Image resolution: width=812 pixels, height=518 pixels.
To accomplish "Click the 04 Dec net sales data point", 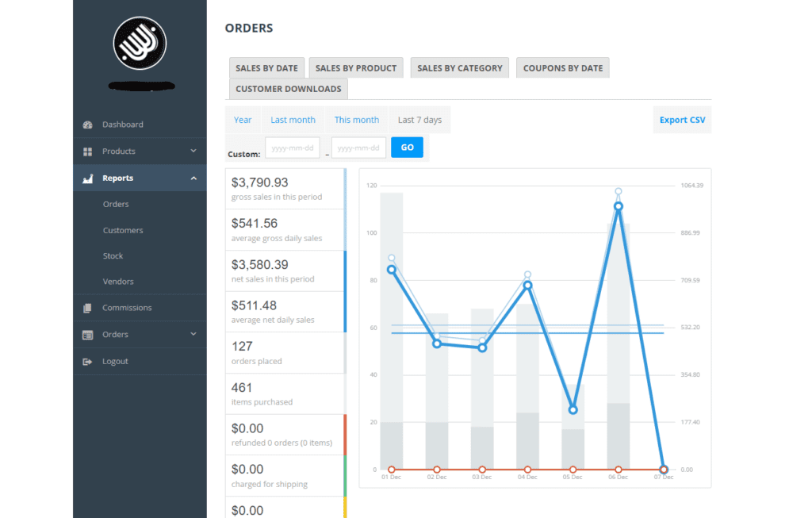I will click(x=527, y=286).
